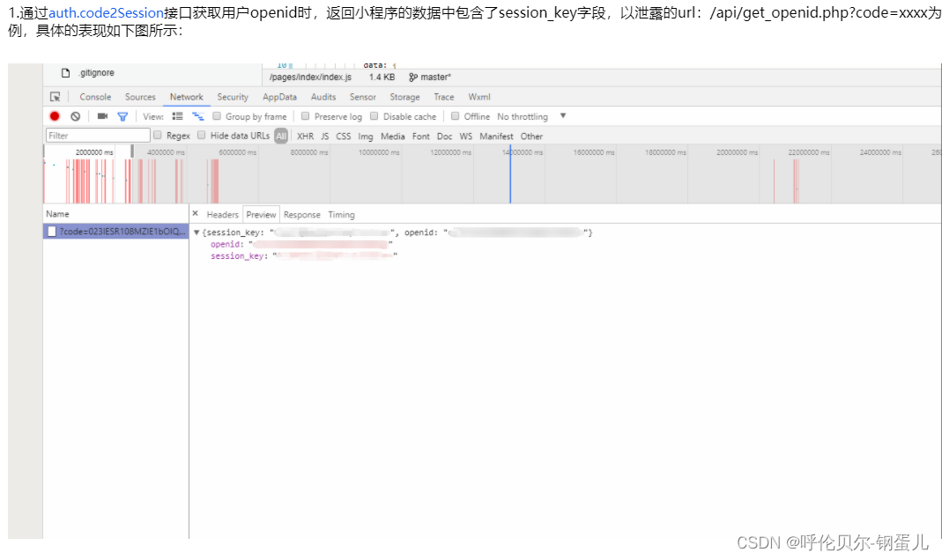
Task: Open the Wxml panel tab
Action: click(478, 97)
